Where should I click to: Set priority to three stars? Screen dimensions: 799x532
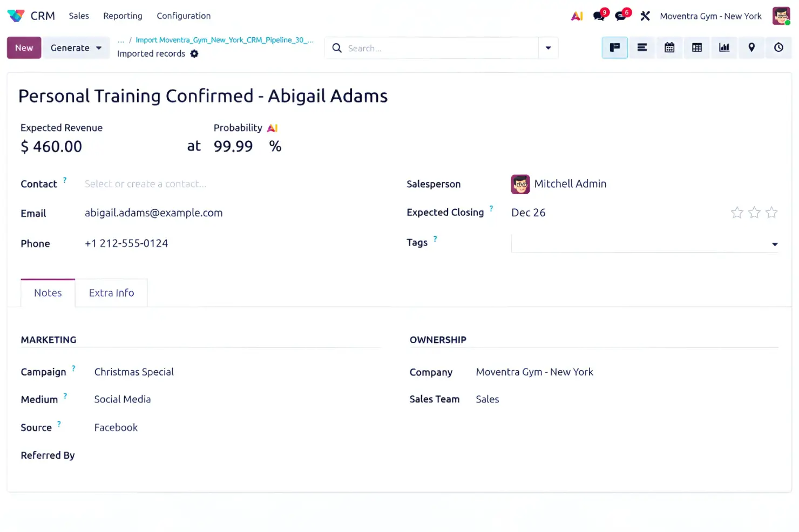771,213
